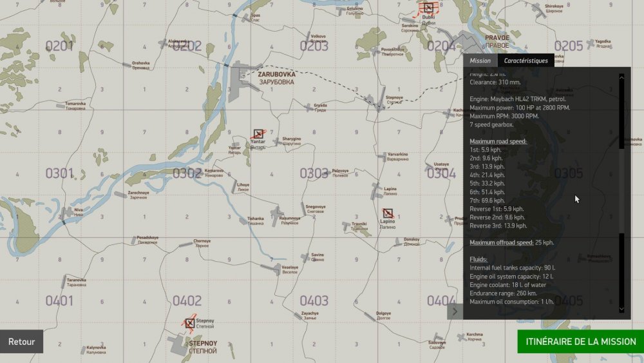Click the Lihoye village label
The height and width of the screenshot is (363, 644).
pyautogui.click(x=243, y=187)
